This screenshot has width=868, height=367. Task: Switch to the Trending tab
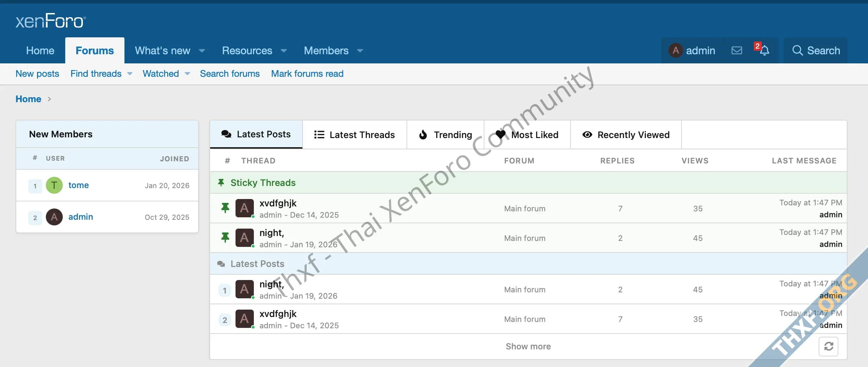click(445, 135)
